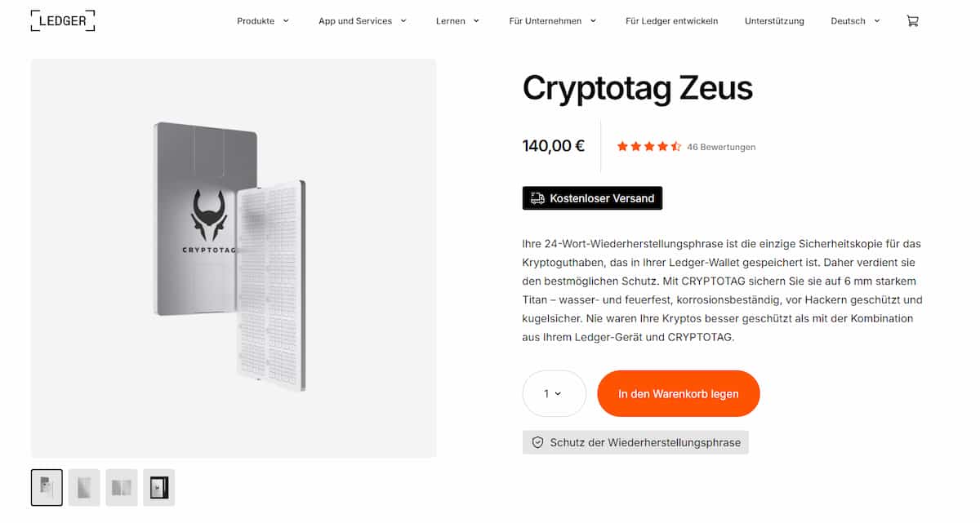This screenshot has width=980, height=523.
Task: Click the Kostenloser Versand badge
Action: tap(592, 197)
